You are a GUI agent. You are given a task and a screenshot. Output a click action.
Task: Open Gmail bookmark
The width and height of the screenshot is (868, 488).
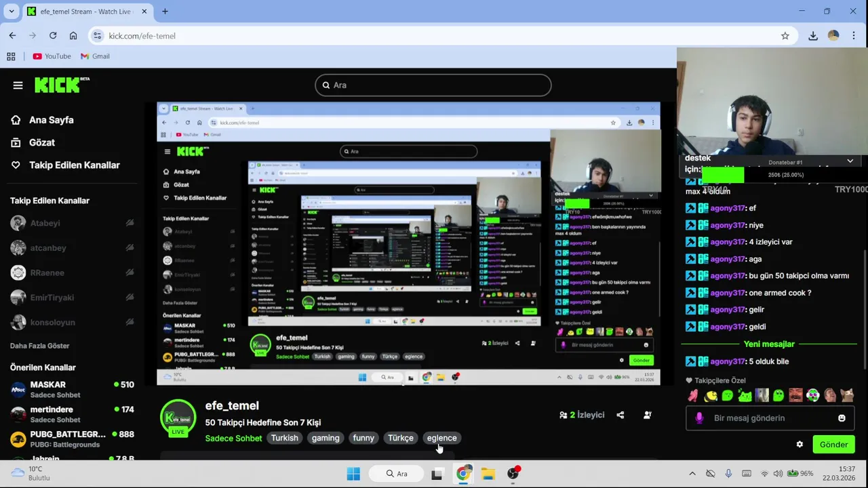click(x=95, y=56)
